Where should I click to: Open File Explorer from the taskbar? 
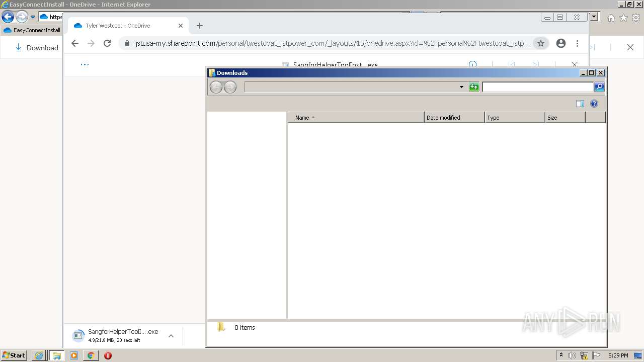pos(56,355)
